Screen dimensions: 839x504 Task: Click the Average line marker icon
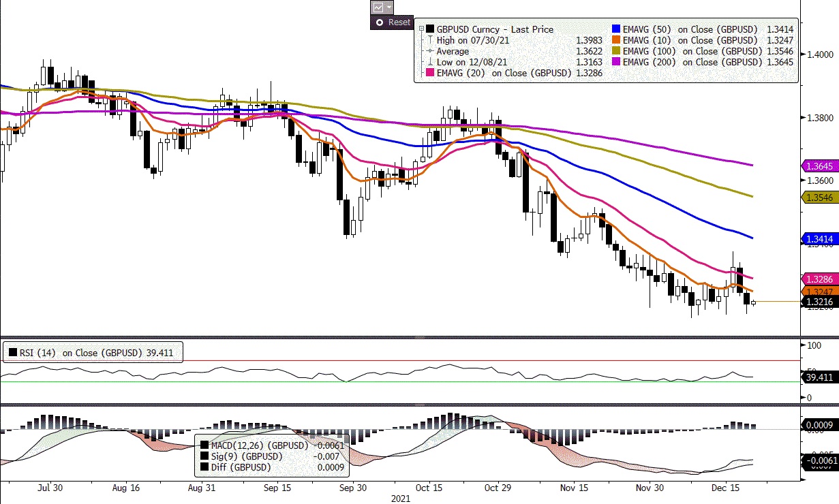click(429, 51)
